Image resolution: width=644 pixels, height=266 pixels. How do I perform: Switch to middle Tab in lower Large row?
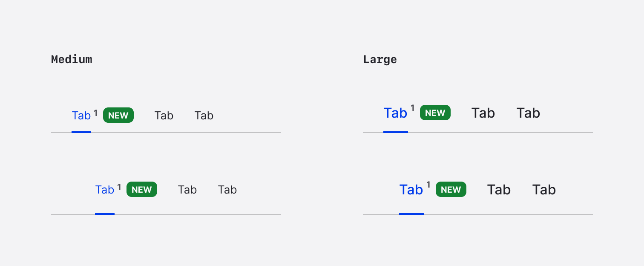[499, 190]
